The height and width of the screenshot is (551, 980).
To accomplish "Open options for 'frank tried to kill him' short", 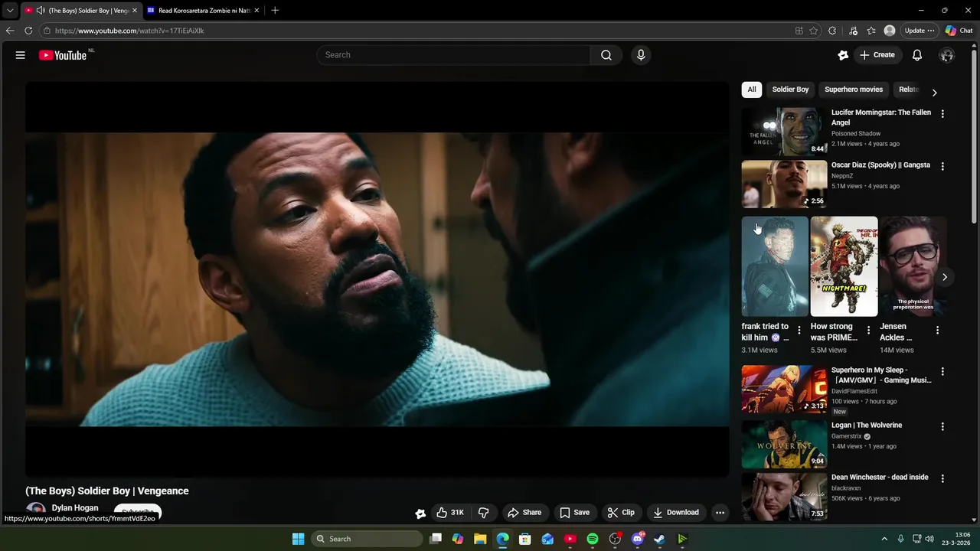I will [x=799, y=331].
